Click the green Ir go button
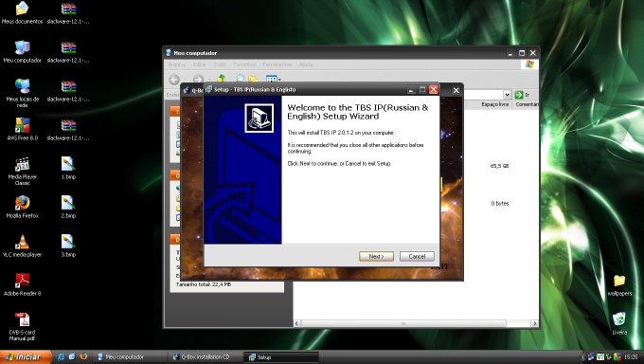 [522, 95]
